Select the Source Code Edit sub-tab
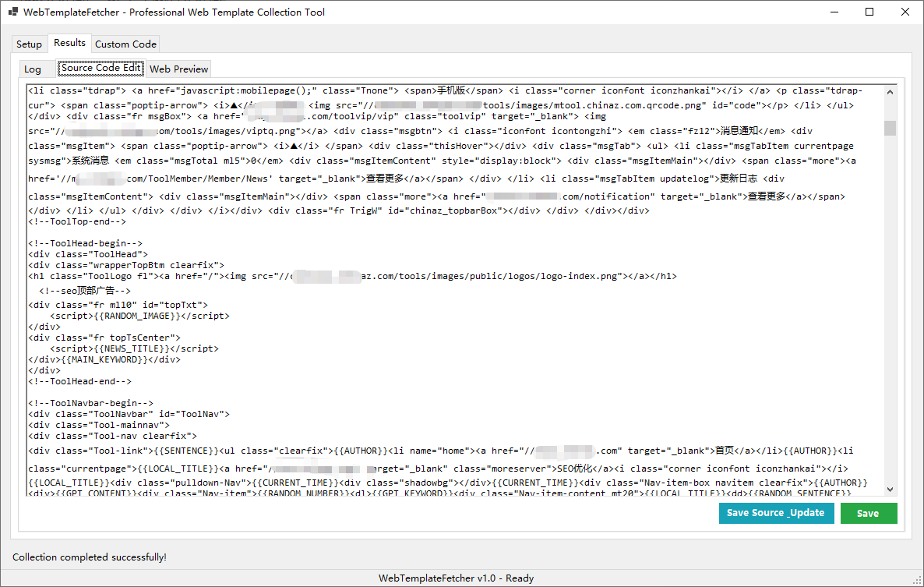Image resolution: width=924 pixels, height=587 pixels. point(101,69)
